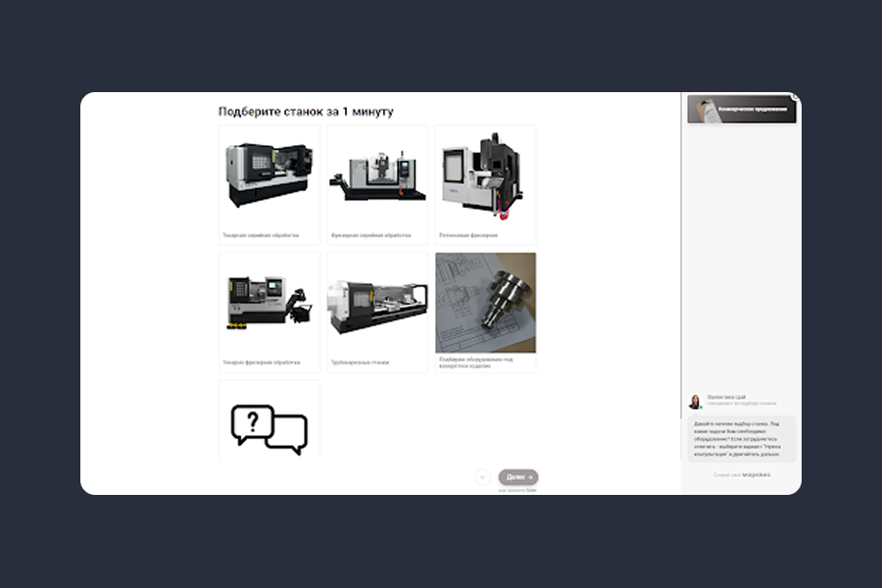Open the Marquiz credit link
Viewport: 882px width, 588px height.
(x=742, y=475)
